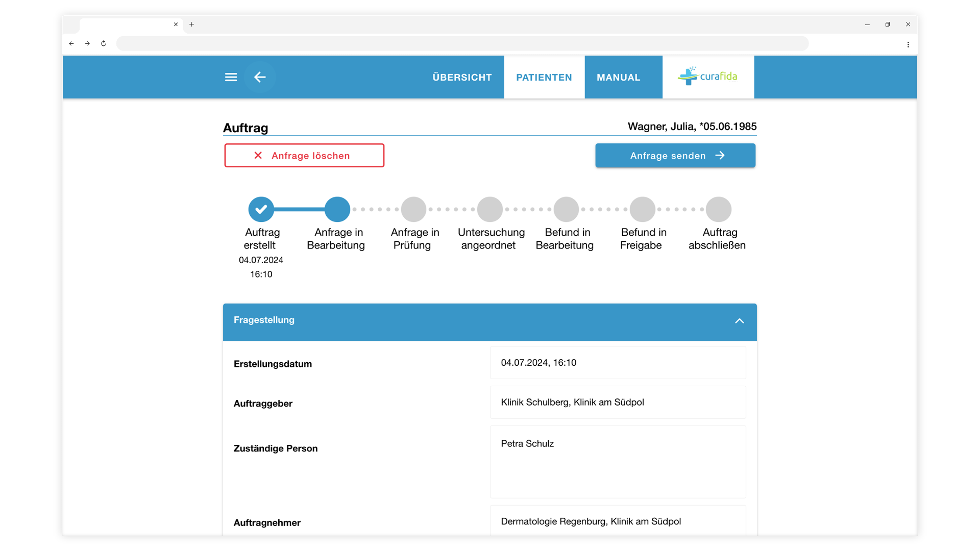
Task: Switch to the ÜBERSICHT tab
Action: [462, 77]
